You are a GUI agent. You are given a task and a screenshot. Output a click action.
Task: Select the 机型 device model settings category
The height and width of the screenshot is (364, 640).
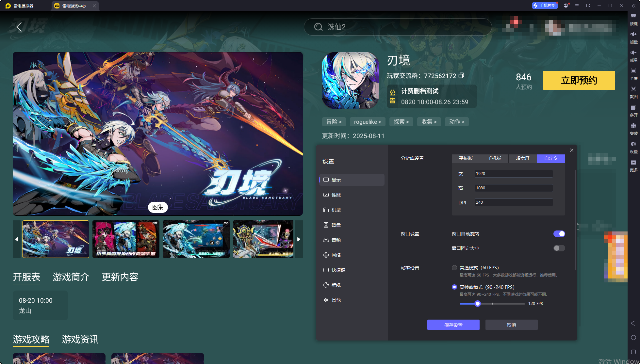[x=352, y=210]
